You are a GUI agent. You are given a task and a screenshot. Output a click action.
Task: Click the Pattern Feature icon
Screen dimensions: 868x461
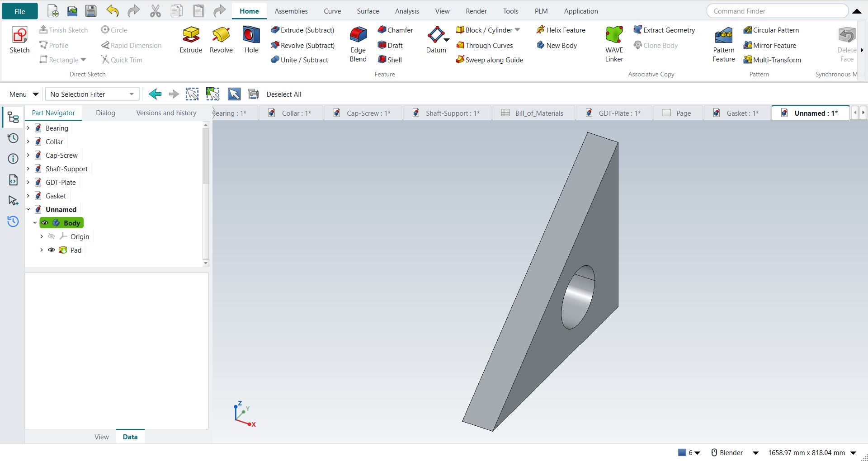724,44
